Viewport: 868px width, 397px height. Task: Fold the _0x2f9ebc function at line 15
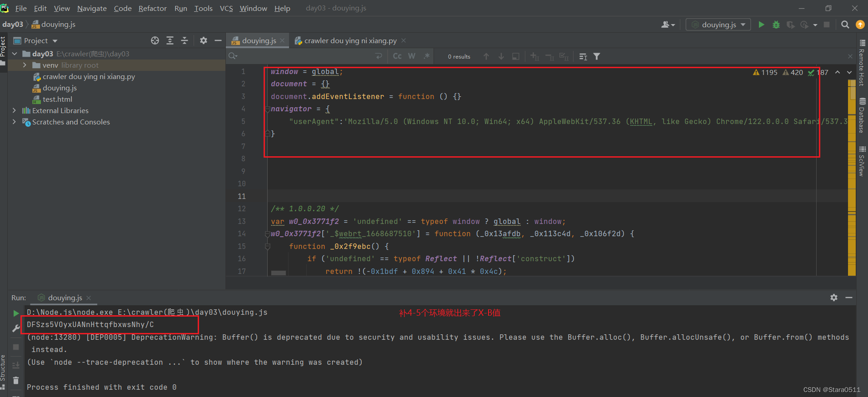click(268, 247)
